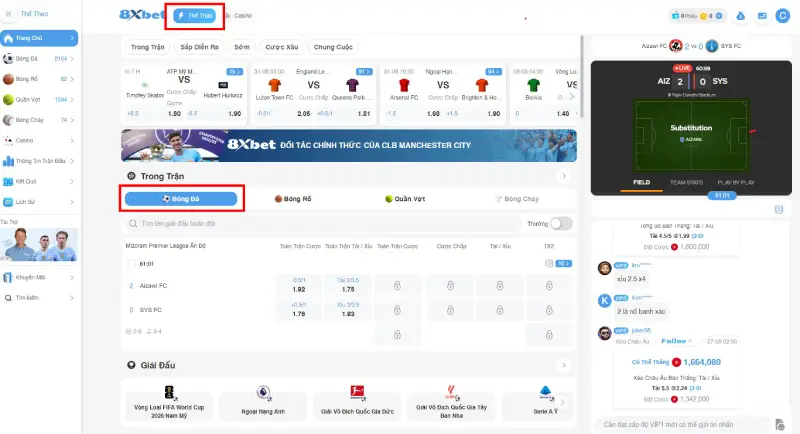Image resolution: width=800 pixels, height=434 pixels.
Task: Pick Xỉu 3/3.5 odds 1.93
Action: tap(348, 310)
